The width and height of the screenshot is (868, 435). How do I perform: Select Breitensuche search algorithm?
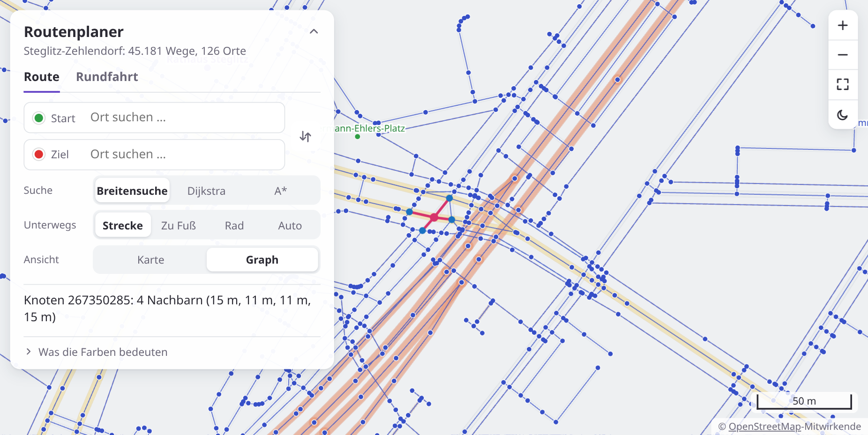pos(132,191)
